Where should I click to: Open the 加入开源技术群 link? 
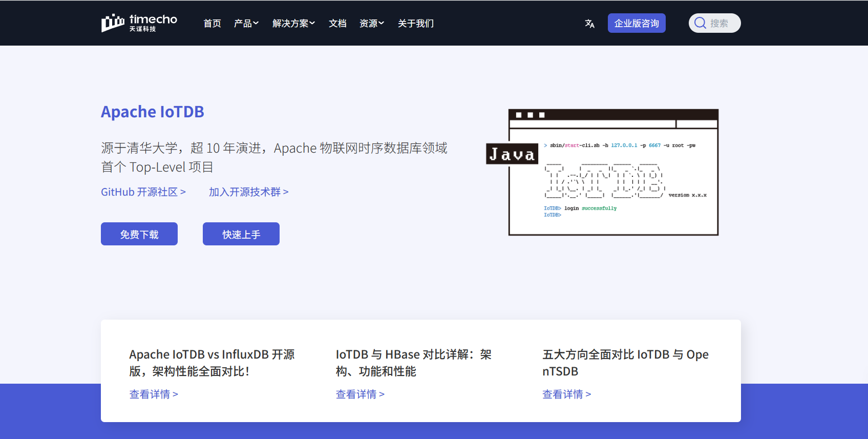click(249, 192)
